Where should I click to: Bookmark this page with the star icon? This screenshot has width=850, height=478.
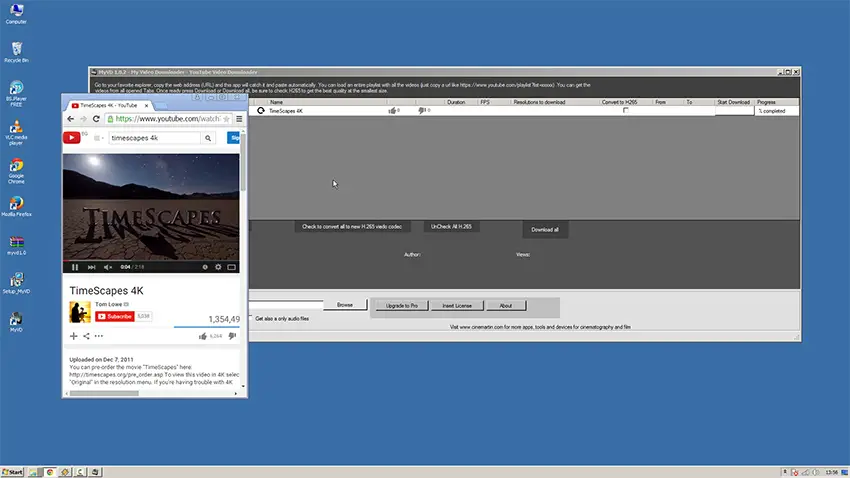(226, 119)
